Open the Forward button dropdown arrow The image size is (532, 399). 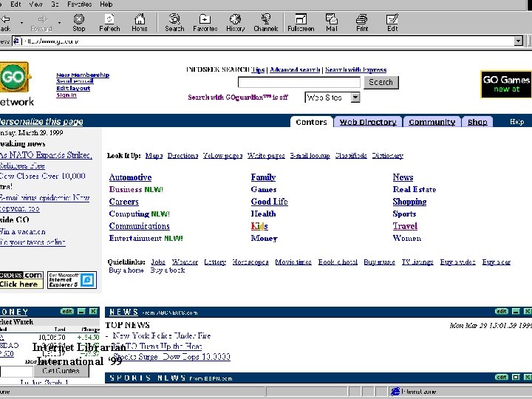point(59,23)
